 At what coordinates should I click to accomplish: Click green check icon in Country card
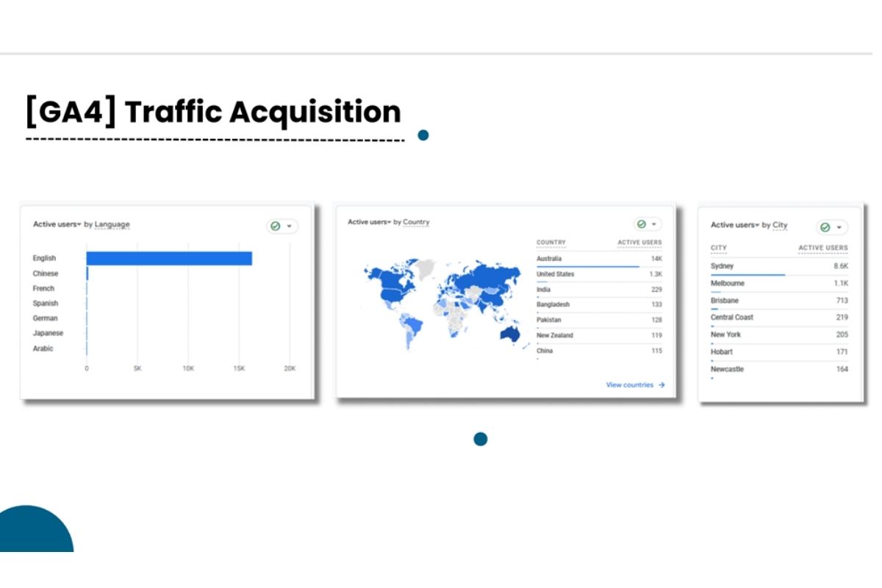click(642, 224)
